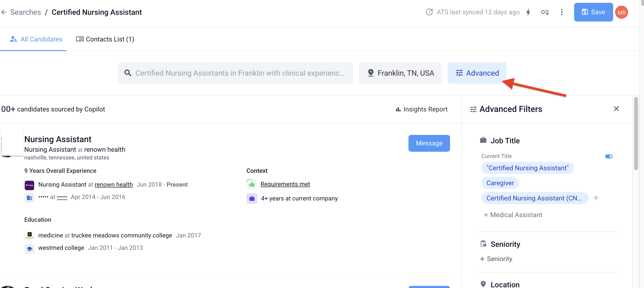Image resolution: width=644 pixels, height=288 pixels.
Task: Click the lightning bolt icon
Action: (x=528, y=12)
